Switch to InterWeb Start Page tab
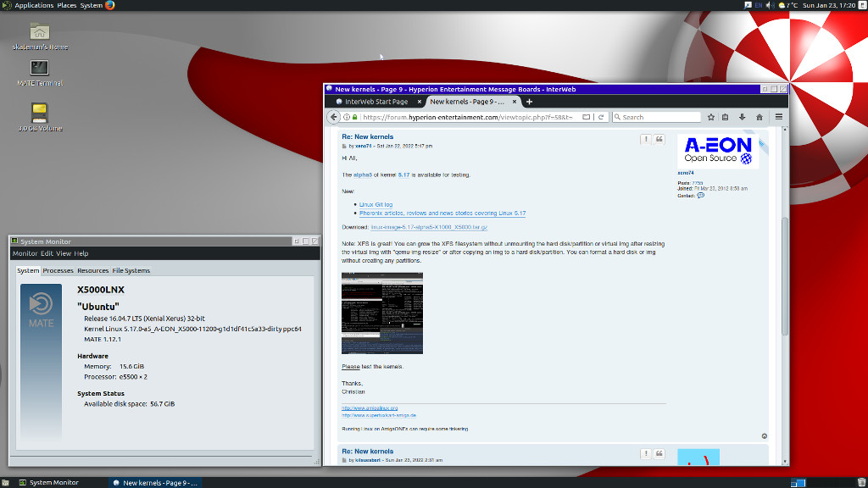 point(376,102)
